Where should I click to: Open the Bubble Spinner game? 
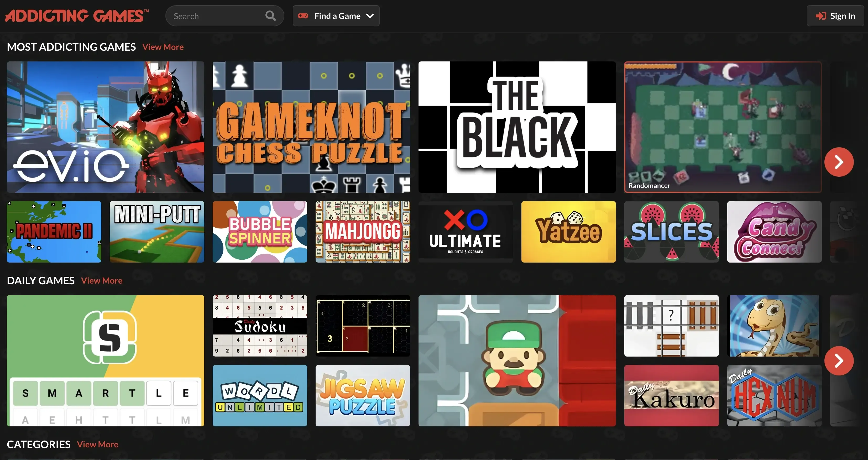point(260,232)
